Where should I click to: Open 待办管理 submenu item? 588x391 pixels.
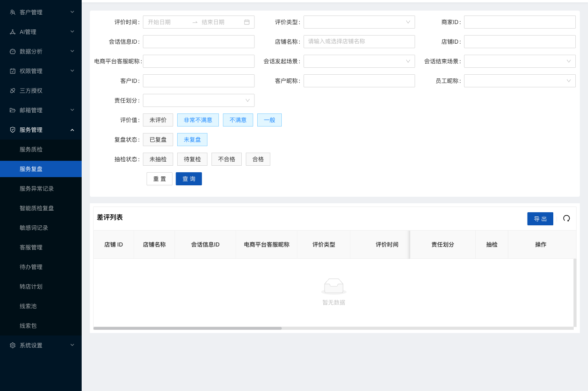41,267
